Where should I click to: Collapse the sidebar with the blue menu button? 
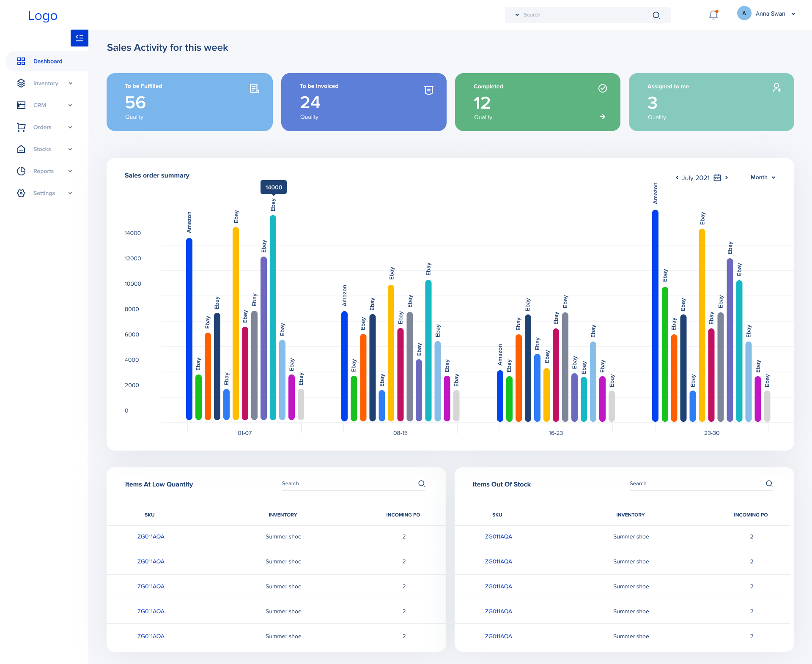click(x=80, y=38)
